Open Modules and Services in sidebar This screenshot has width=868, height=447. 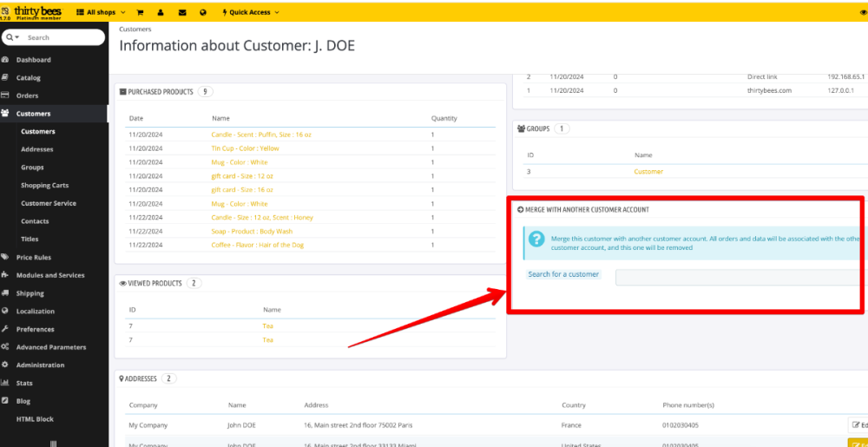pyautogui.click(x=50, y=275)
